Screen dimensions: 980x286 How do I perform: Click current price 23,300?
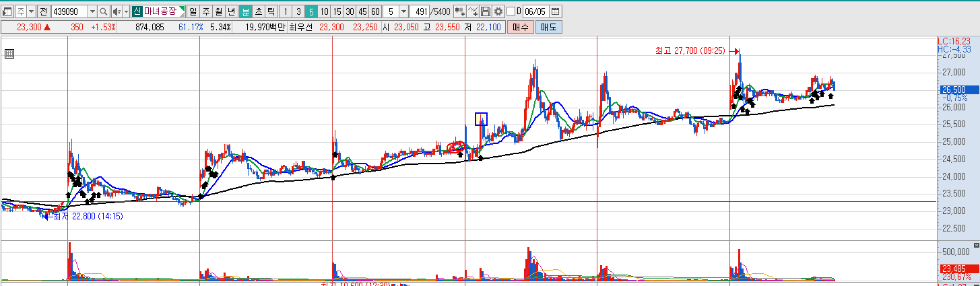30,27
